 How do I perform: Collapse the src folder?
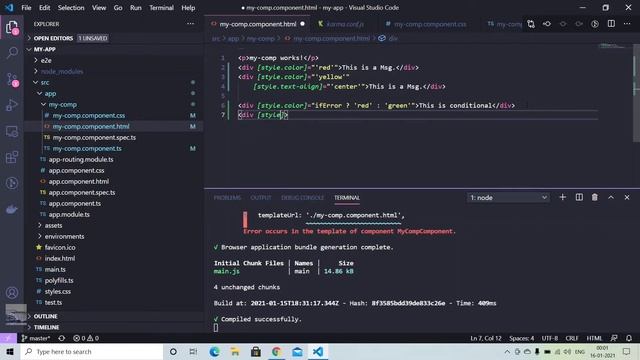point(45,82)
